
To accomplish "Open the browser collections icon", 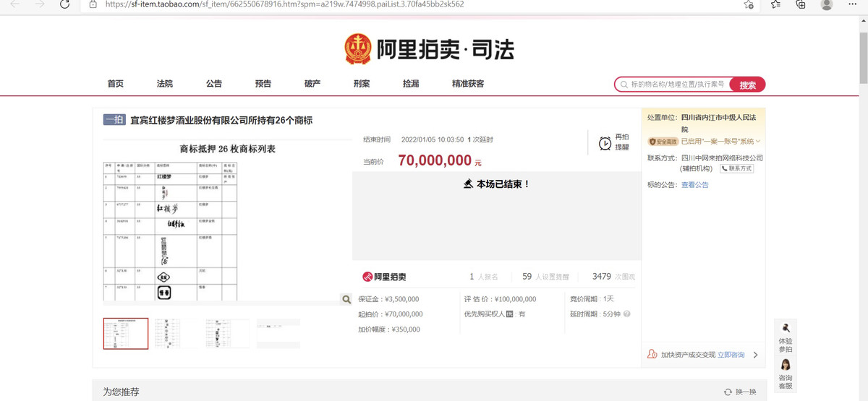I will pyautogui.click(x=800, y=4).
